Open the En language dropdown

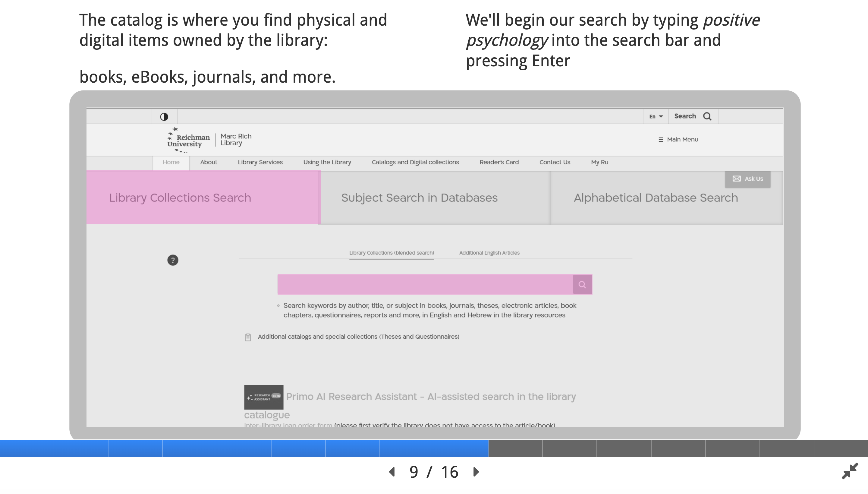click(656, 116)
